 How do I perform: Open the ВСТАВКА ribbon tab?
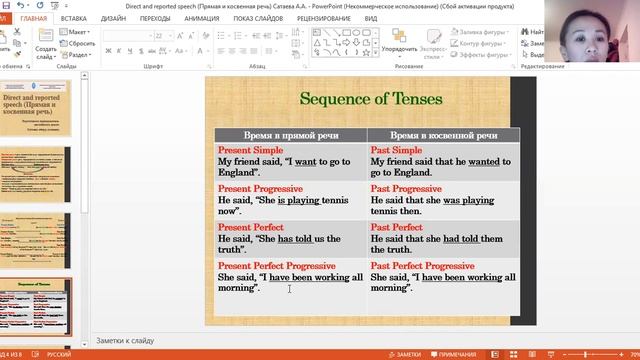(x=73, y=18)
